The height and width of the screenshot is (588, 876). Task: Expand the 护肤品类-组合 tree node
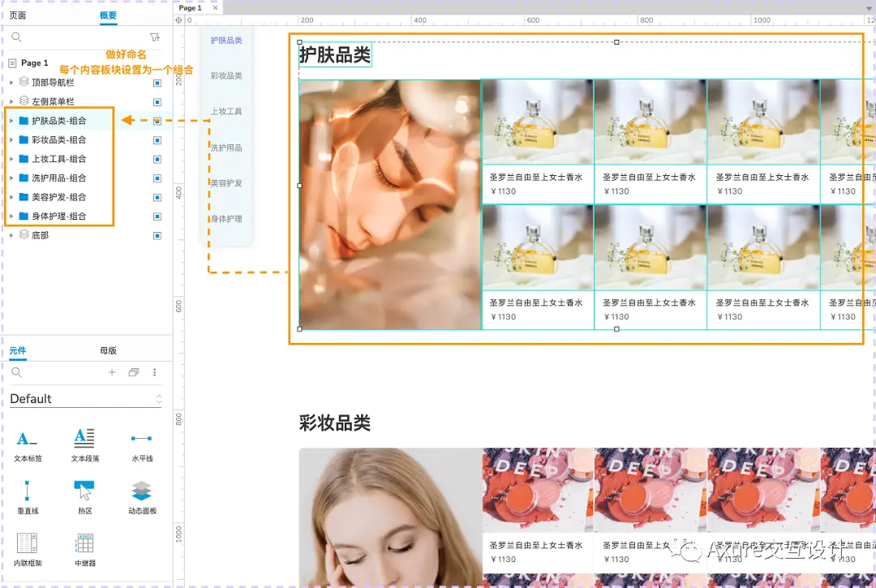(x=11, y=120)
